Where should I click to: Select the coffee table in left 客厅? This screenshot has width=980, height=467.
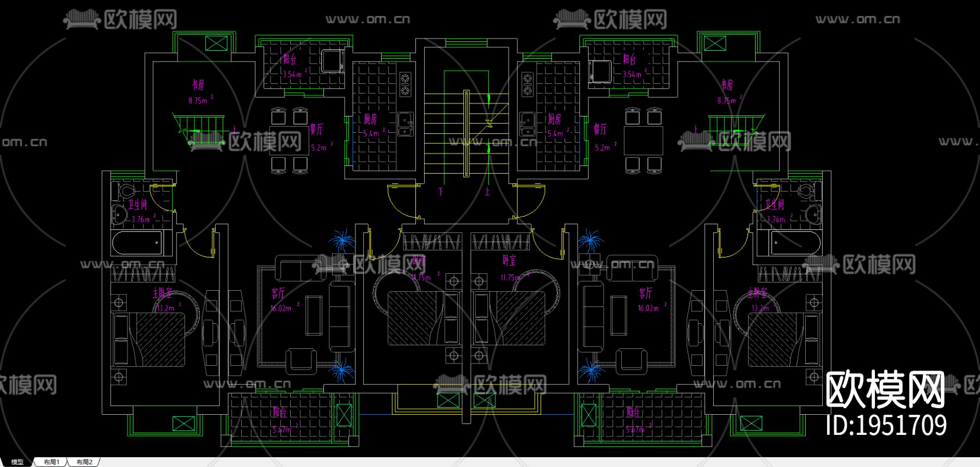[x=314, y=315]
